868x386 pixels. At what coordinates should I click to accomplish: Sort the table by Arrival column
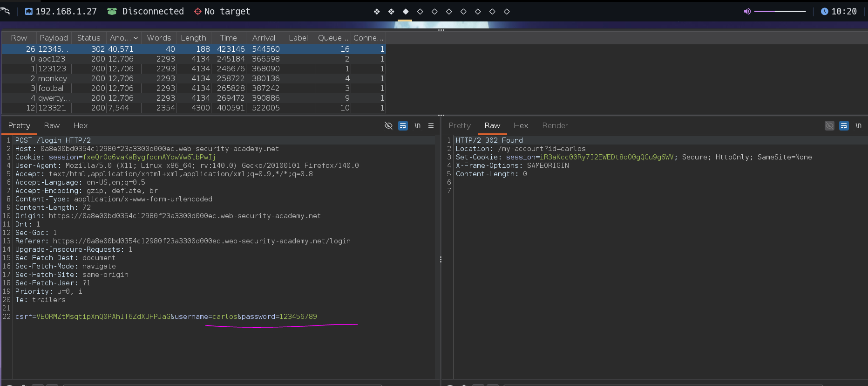point(264,38)
